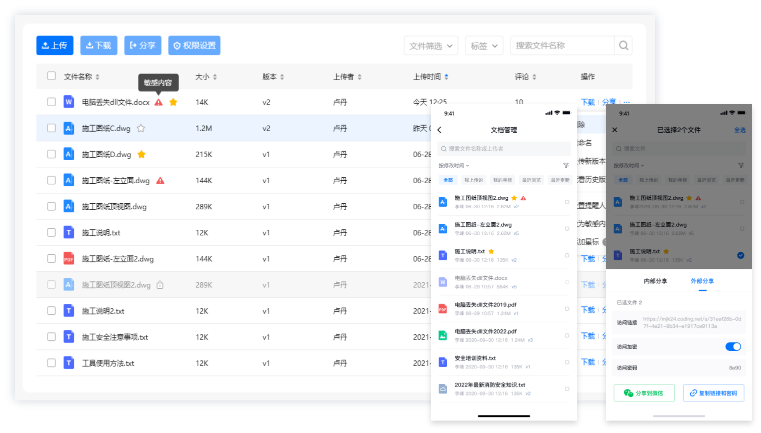Click the text file icon of 施工说明.txt

tap(69, 233)
